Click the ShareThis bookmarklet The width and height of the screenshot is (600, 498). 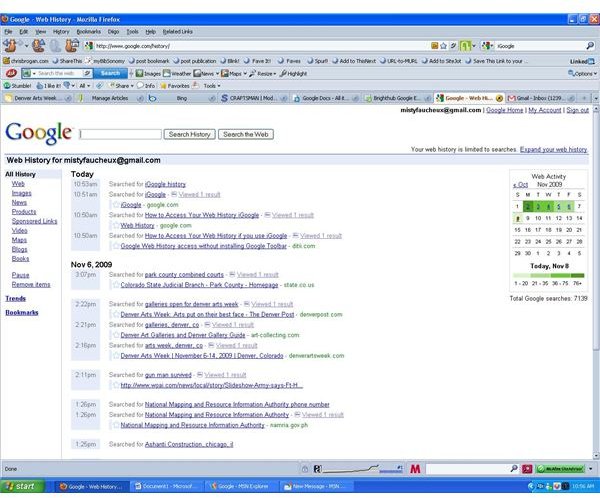pos(67,61)
